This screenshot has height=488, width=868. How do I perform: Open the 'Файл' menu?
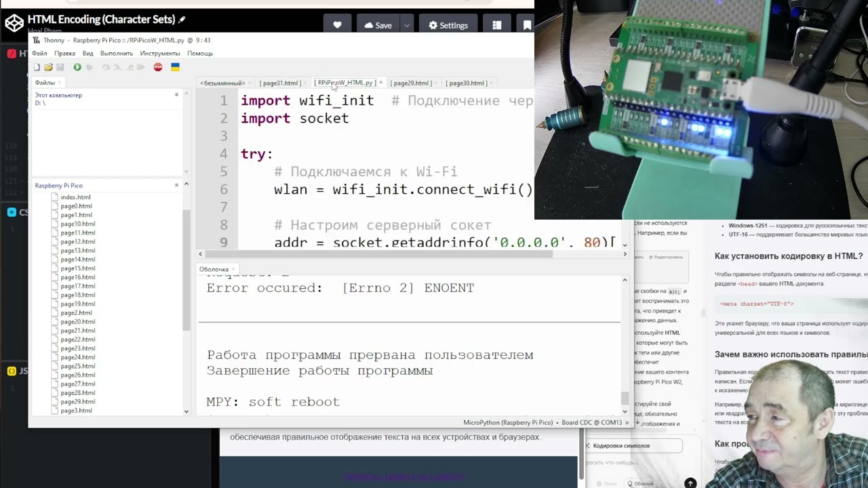tap(39, 53)
